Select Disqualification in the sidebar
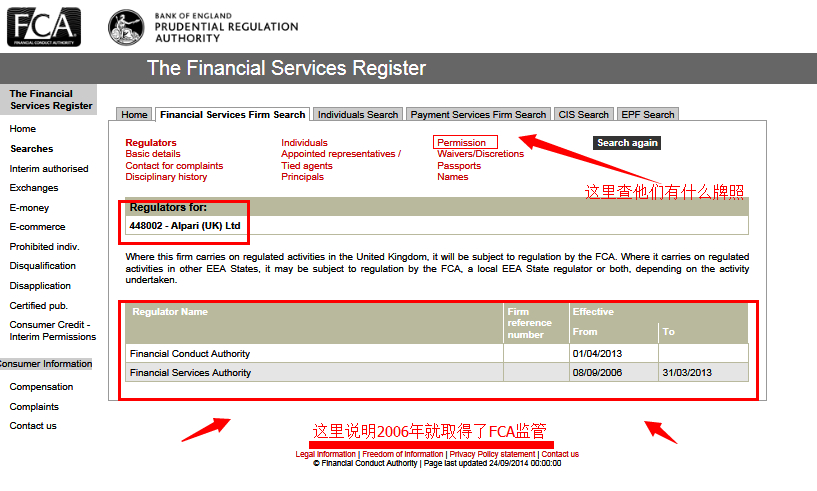Screen dimensions: 817x491 pos(42,266)
